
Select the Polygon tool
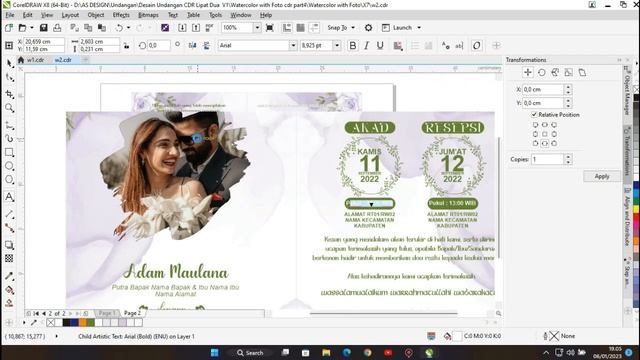point(10,180)
